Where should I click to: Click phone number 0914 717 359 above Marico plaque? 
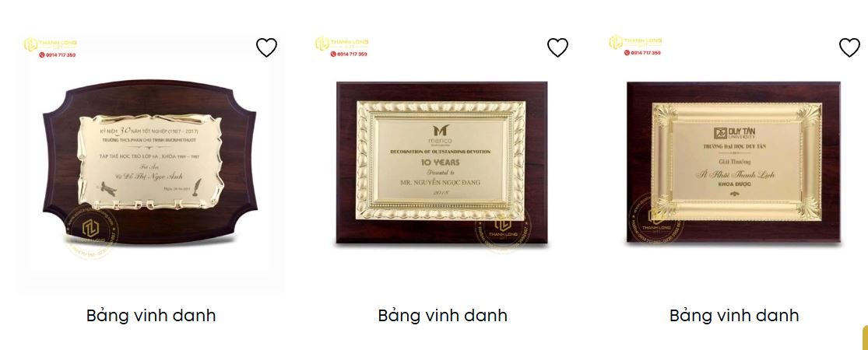[x=349, y=54]
